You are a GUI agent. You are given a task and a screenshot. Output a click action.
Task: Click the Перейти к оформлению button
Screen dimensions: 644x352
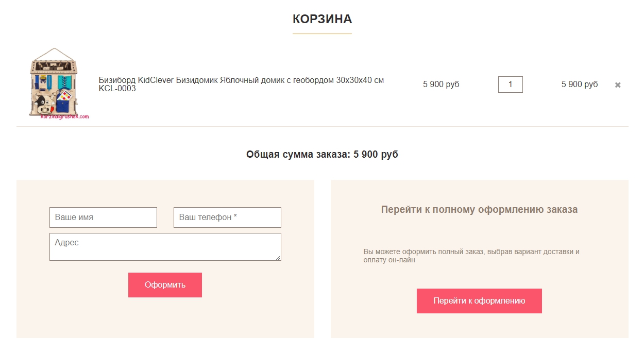click(479, 301)
